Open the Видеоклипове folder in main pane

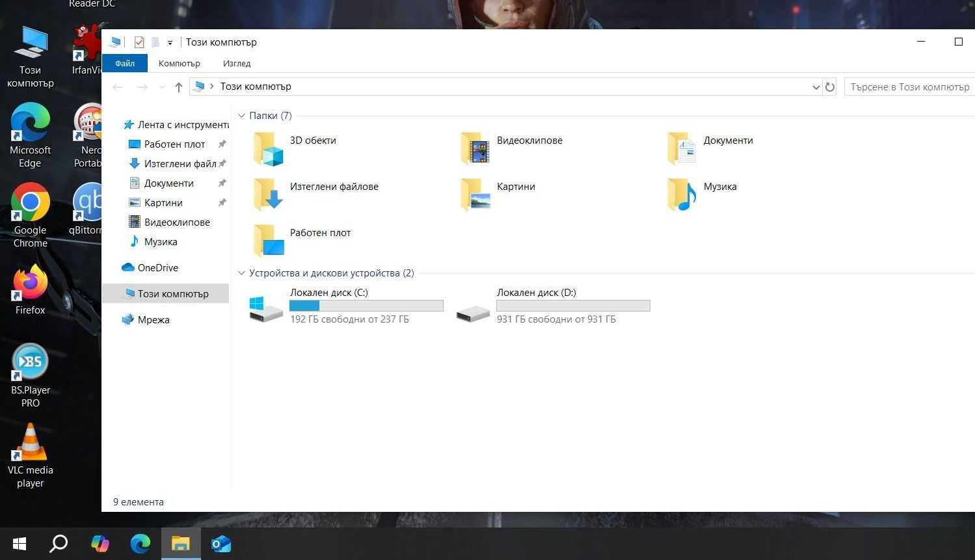511,148
